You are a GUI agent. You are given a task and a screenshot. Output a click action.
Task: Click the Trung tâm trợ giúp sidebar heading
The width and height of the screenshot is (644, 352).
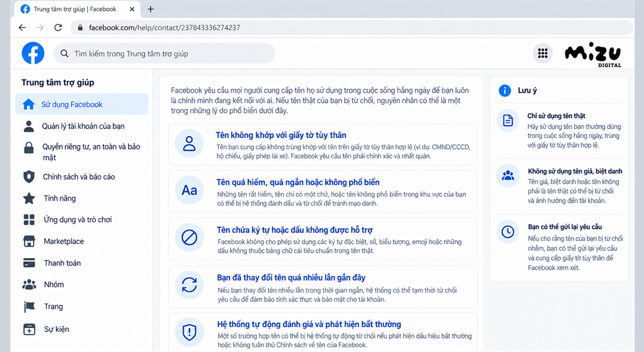[x=58, y=82]
